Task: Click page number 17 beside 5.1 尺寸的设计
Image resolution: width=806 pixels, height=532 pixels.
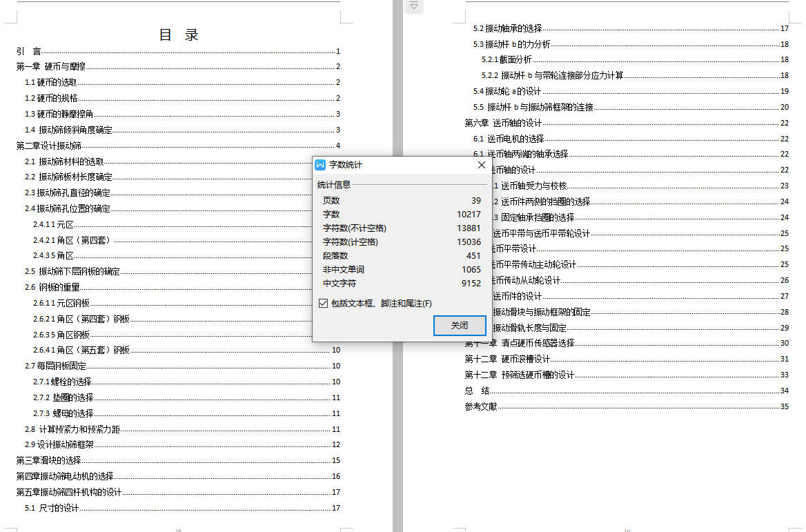Action: pyautogui.click(x=336, y=508)
